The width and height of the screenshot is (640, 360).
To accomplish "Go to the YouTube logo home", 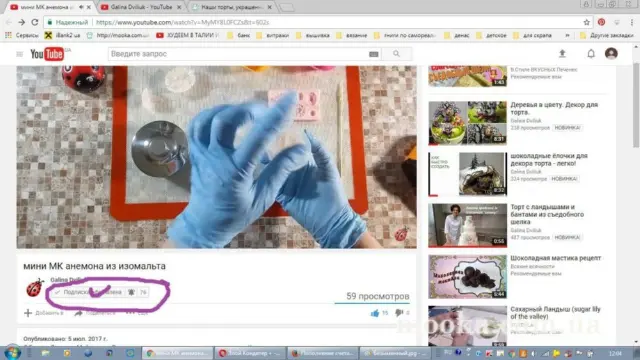I will coord(47,54).
